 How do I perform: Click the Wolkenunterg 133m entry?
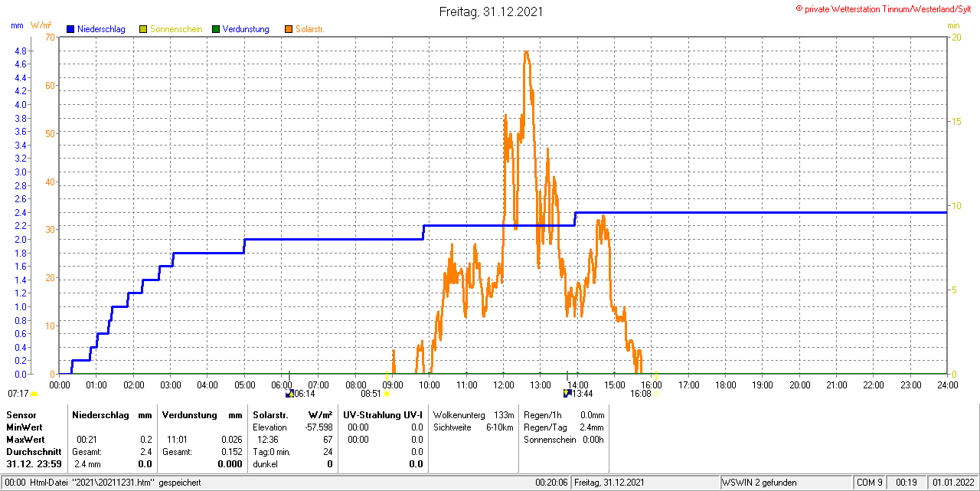point(473,414)
